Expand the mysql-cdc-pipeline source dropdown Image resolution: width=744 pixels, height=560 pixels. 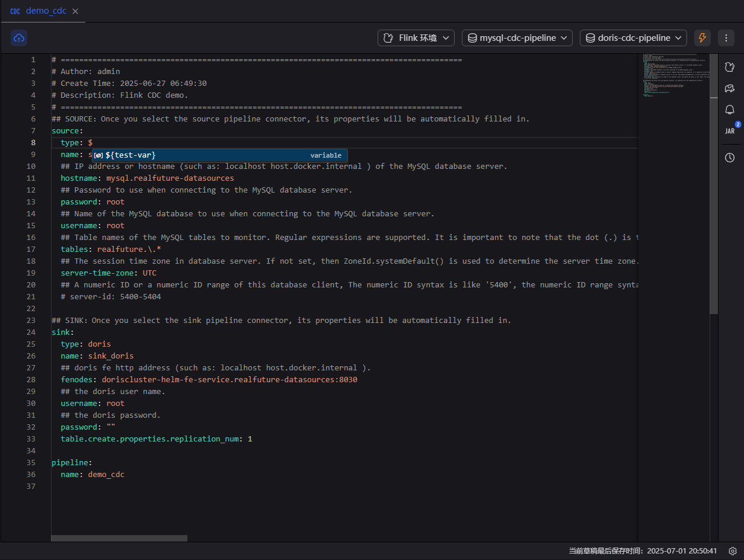(x=517, y=38)
